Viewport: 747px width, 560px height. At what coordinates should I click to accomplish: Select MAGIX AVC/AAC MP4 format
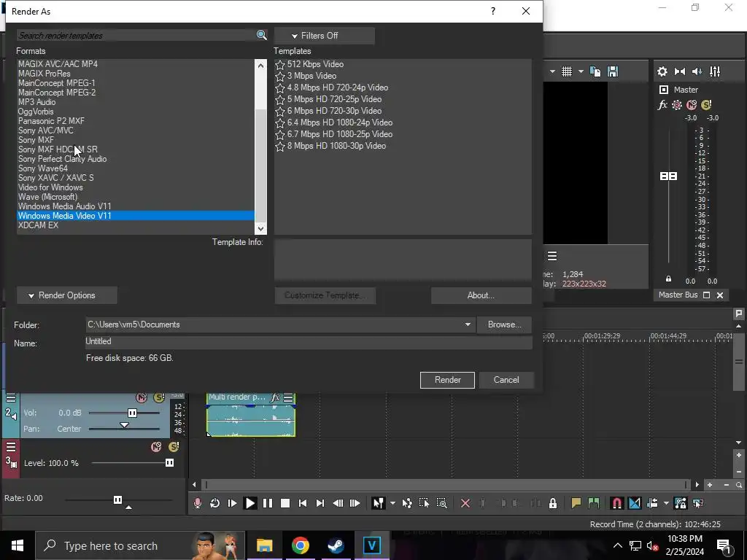[58, 64]
